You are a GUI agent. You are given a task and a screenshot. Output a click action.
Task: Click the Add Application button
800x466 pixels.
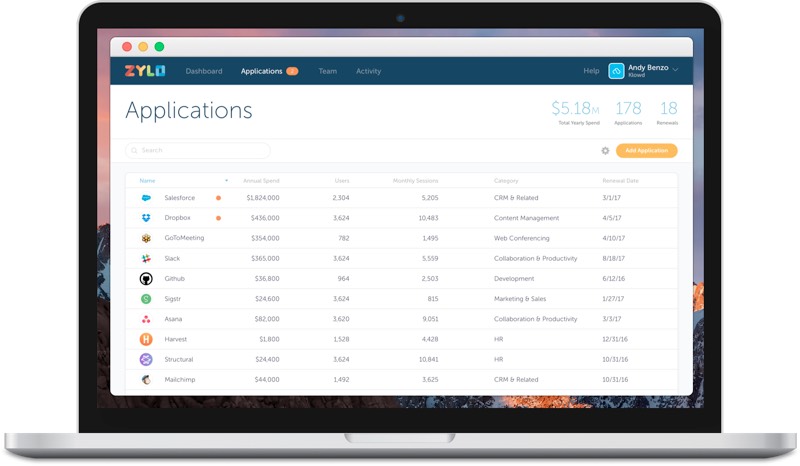tap(646, 151)
